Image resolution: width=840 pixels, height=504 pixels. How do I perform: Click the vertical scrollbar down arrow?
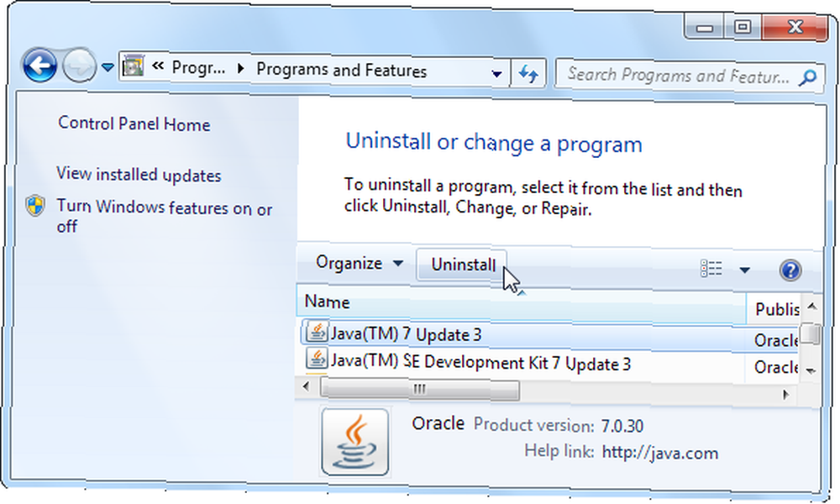(811, 370)
